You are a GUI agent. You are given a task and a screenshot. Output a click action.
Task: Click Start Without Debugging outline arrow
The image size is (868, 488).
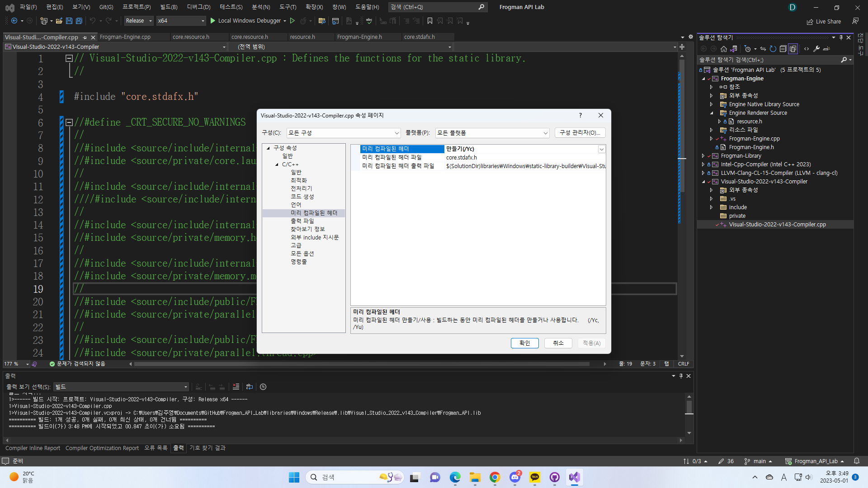coord(292,21)
